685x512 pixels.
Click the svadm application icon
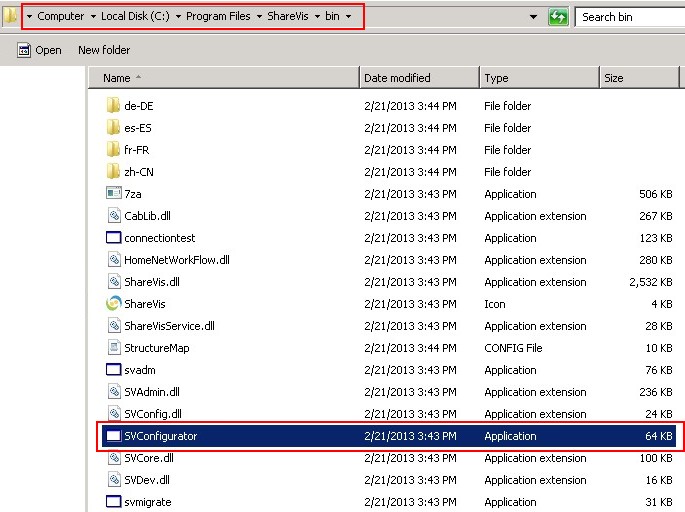[114, 370]
